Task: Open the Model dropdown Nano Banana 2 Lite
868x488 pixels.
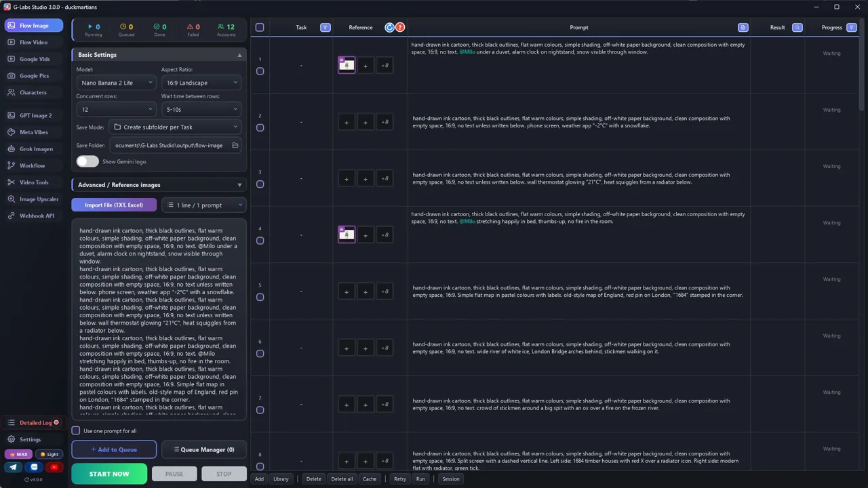Action: click(x=116, y=83)
